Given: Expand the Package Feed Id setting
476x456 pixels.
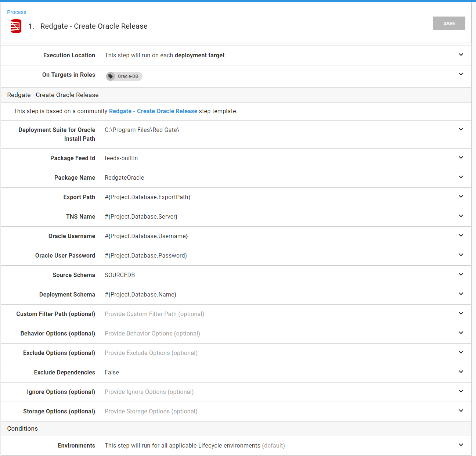Looking at the screenshot, I should pos(461,158).
